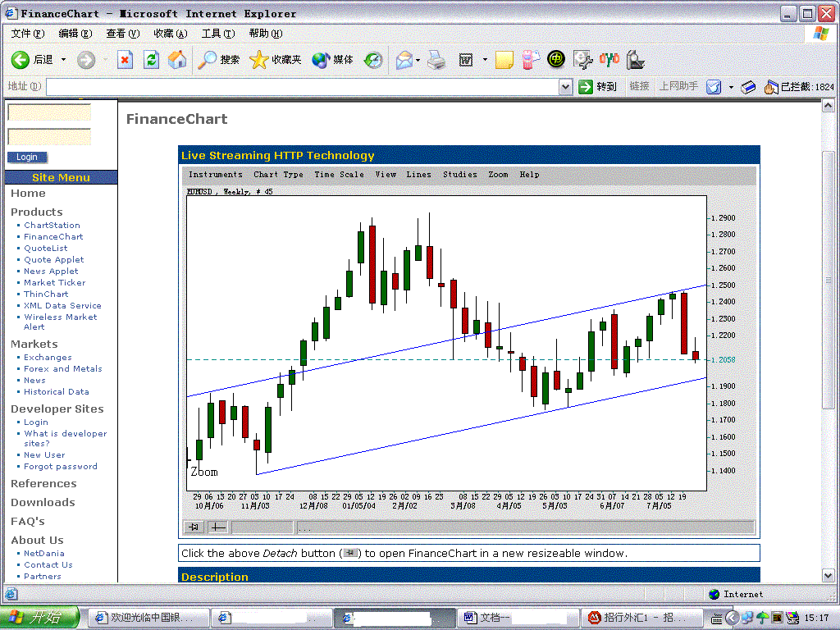This screenshot has width=840, height=630.
Task: Click the blue checkmark assistant icon
Action: click(714, 87)
